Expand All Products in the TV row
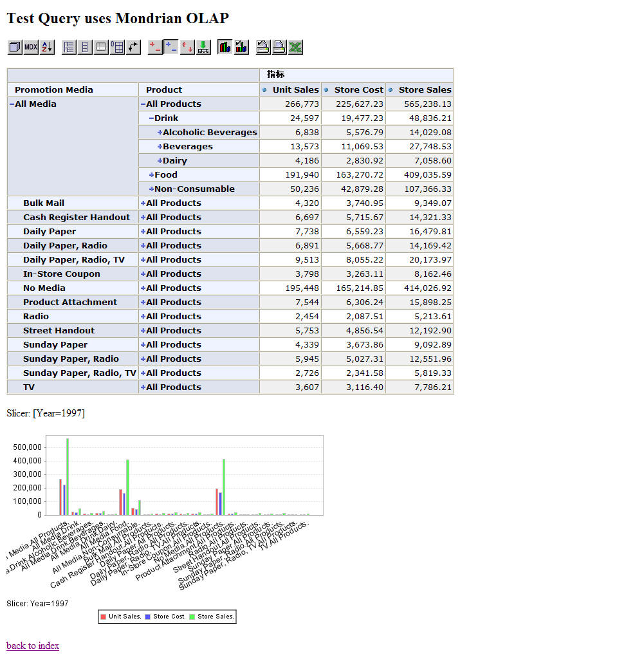Screen dimensions: 644x661 coord(143,387)
